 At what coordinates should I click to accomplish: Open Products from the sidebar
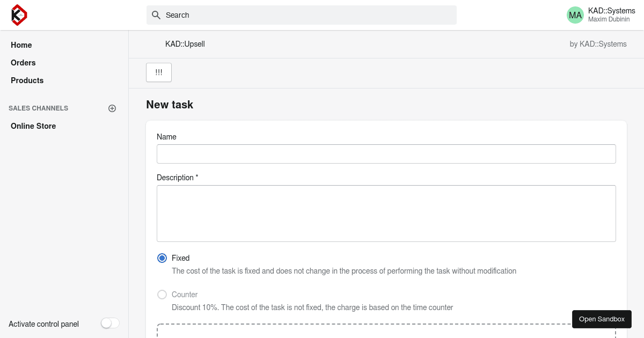[27, 80]
